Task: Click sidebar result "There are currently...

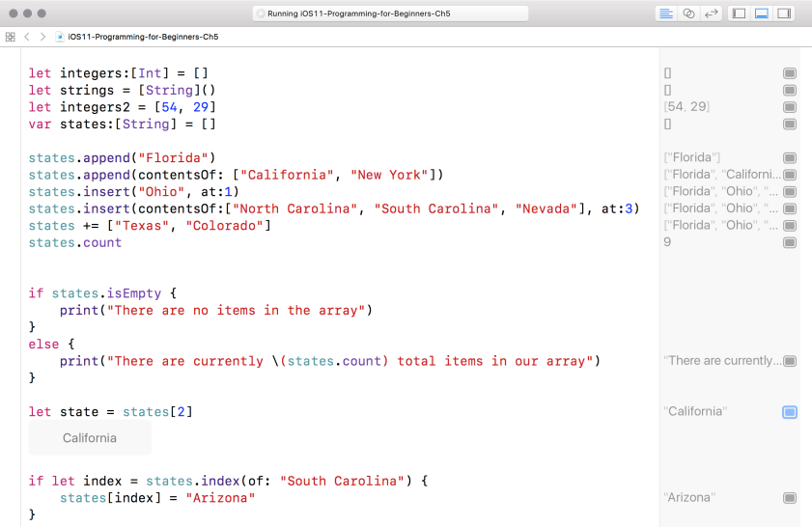Action: [x=722, y=361]
